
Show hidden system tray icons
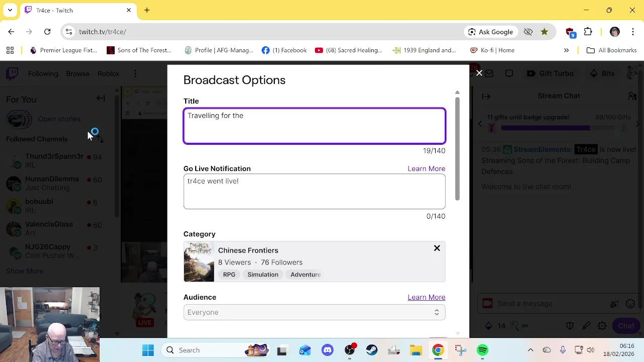point(530,350)
